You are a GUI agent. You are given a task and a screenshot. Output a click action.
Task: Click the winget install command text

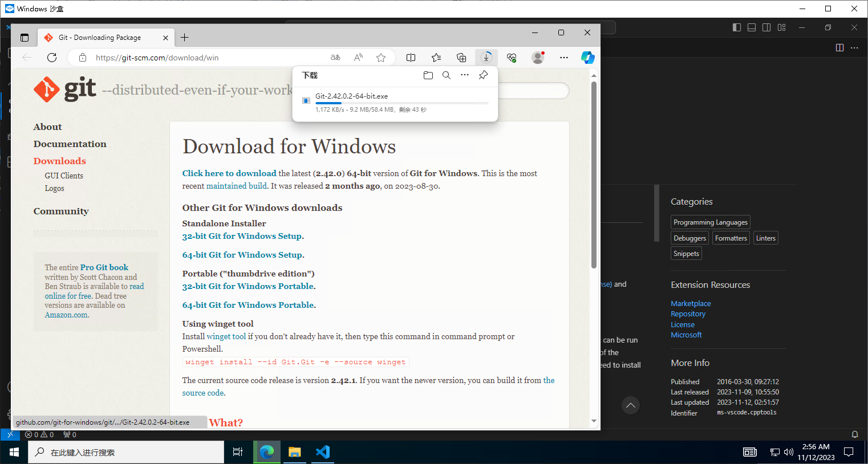pyautogui.click(x=295, y=362)
